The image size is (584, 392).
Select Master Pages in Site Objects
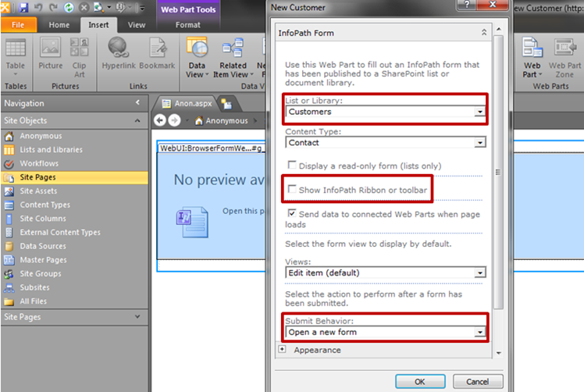point(42,260)
